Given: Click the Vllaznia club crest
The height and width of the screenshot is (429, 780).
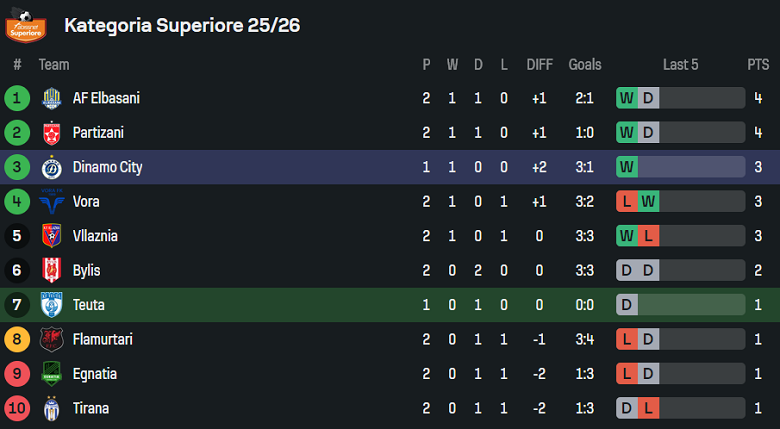Looking at the screenshot, I should (x=51, y=236).
